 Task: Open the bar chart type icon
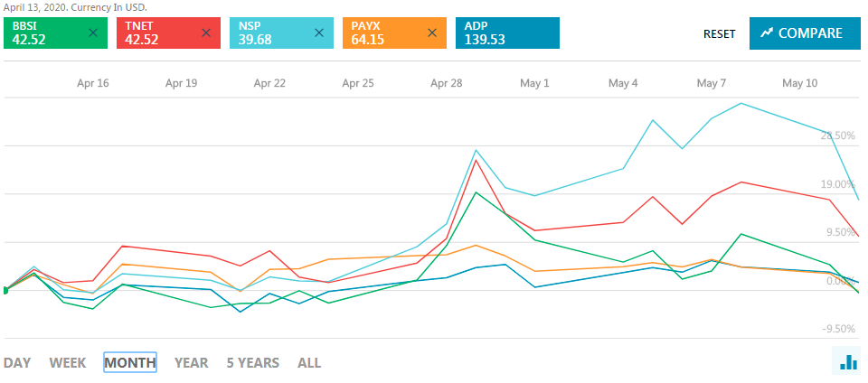848,362
